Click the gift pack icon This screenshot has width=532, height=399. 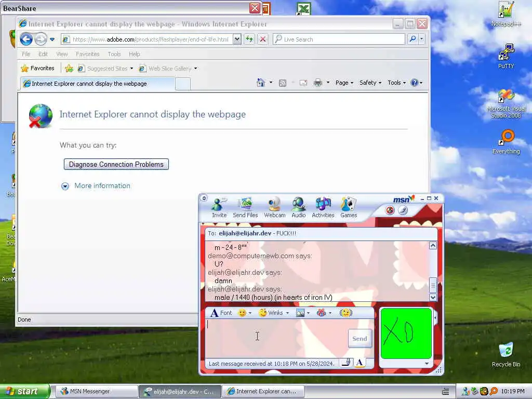point(321,313)
